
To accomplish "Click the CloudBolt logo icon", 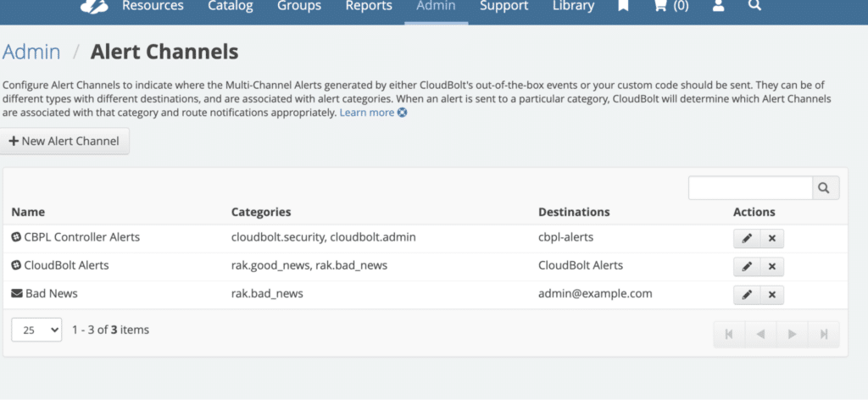I will [93, 6].
